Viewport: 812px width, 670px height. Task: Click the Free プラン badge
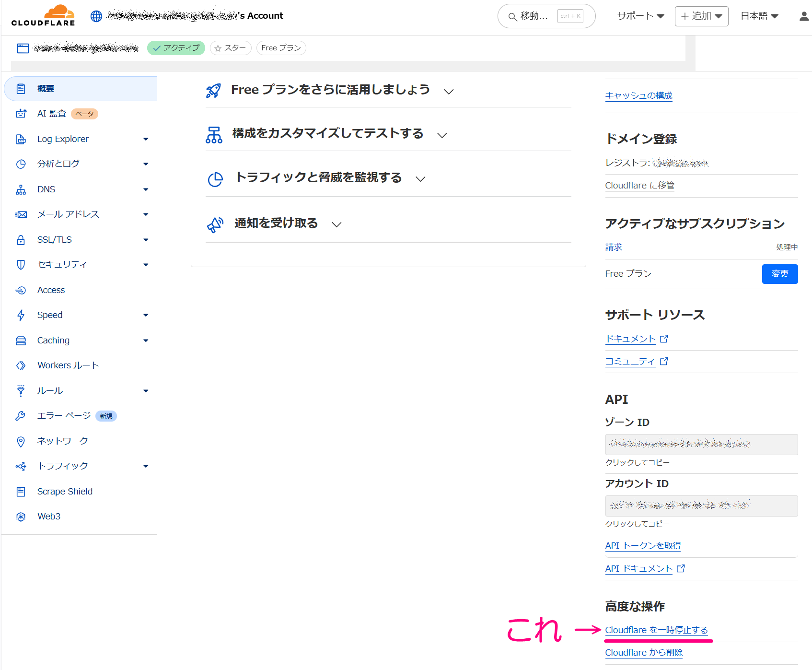pyautogui.click(x=281, y=48)
